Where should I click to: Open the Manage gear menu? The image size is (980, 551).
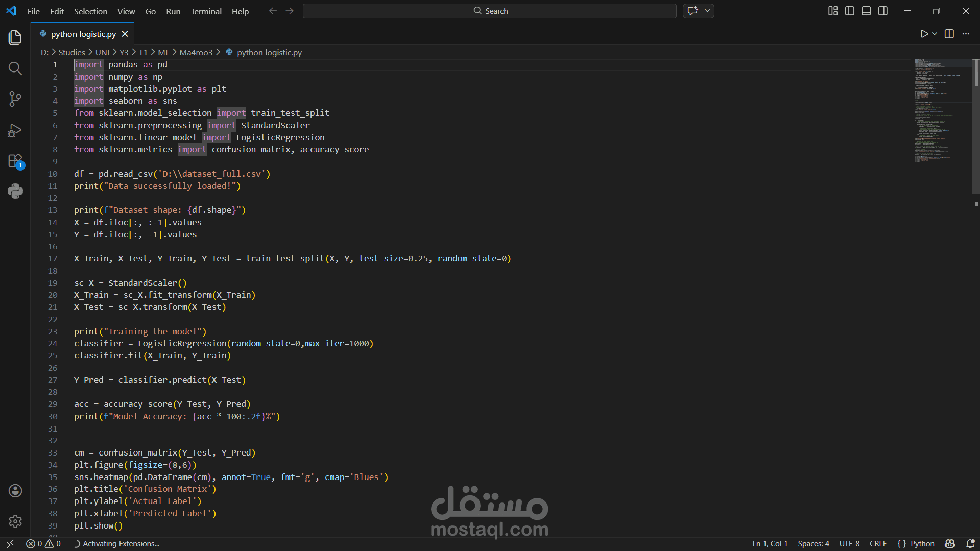(x=15, y=521)
